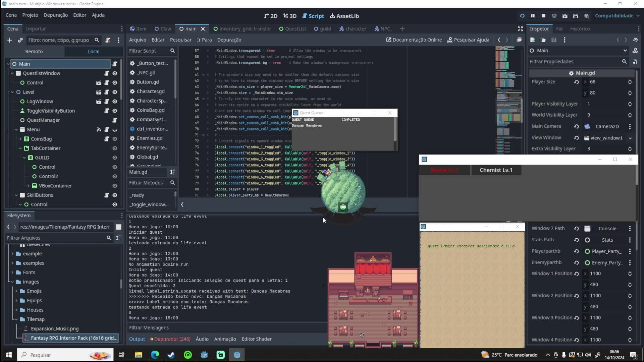This screenshot has height=362, width=644.
Task: Collapse the Menu node tree
Action: tap(16, 129)
